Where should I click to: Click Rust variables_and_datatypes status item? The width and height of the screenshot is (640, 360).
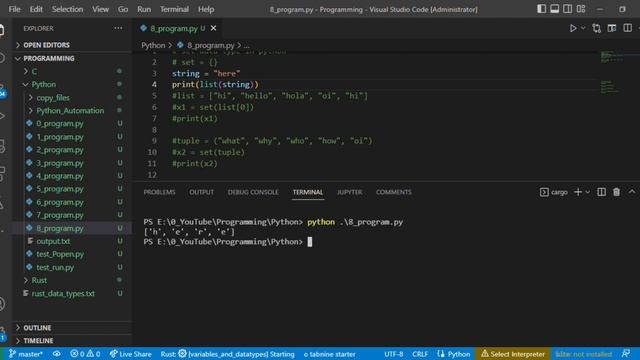click(x=227, y=354)
